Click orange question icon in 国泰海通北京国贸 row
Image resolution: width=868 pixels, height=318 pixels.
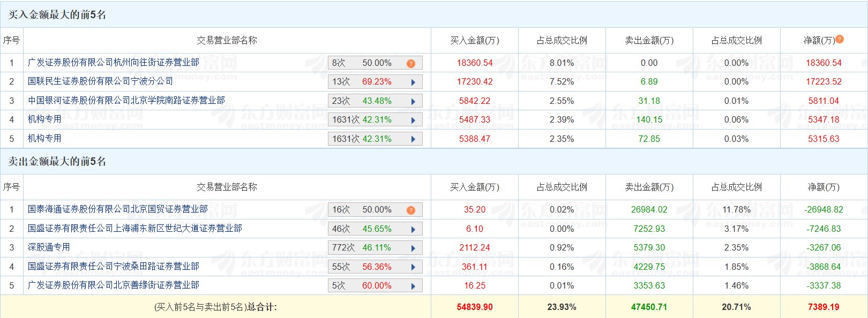[x=411, y=210]
